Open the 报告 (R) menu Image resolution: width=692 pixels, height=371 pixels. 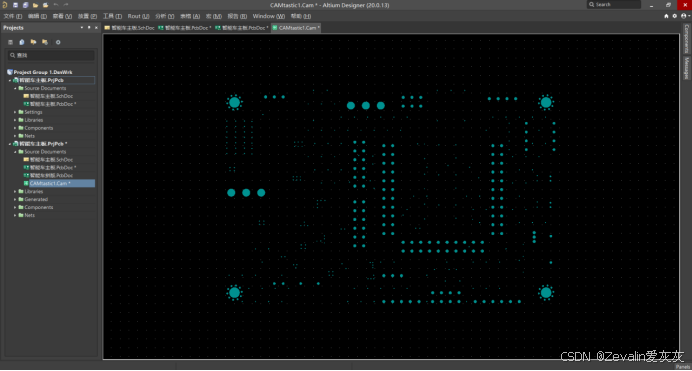[x=237, y=16]
